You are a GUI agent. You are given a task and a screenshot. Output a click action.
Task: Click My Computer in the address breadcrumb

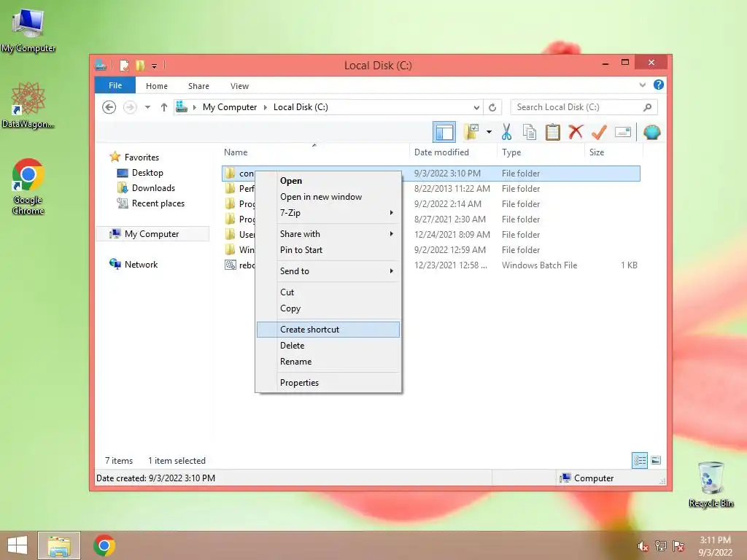[230, 107]
